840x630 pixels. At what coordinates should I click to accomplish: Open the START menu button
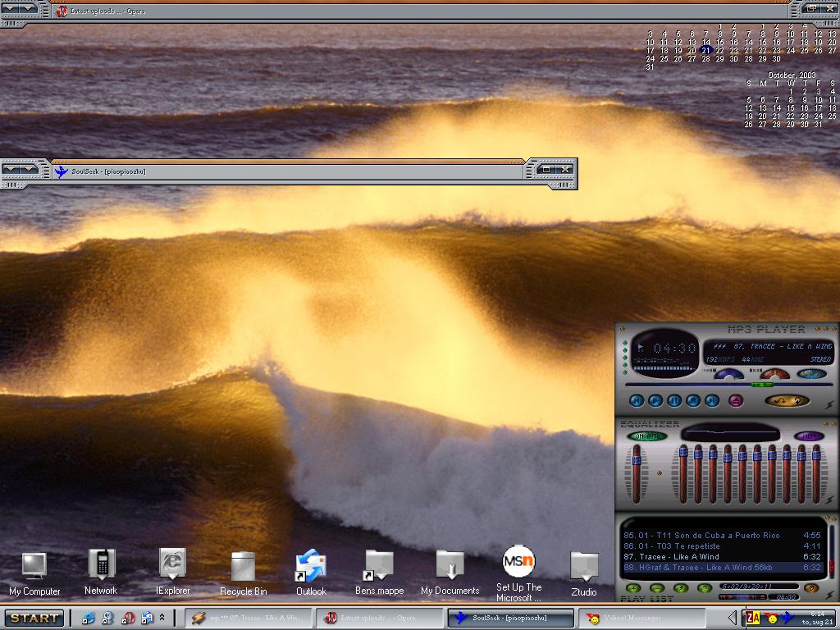pyautogui.click(x=34, y=618)
